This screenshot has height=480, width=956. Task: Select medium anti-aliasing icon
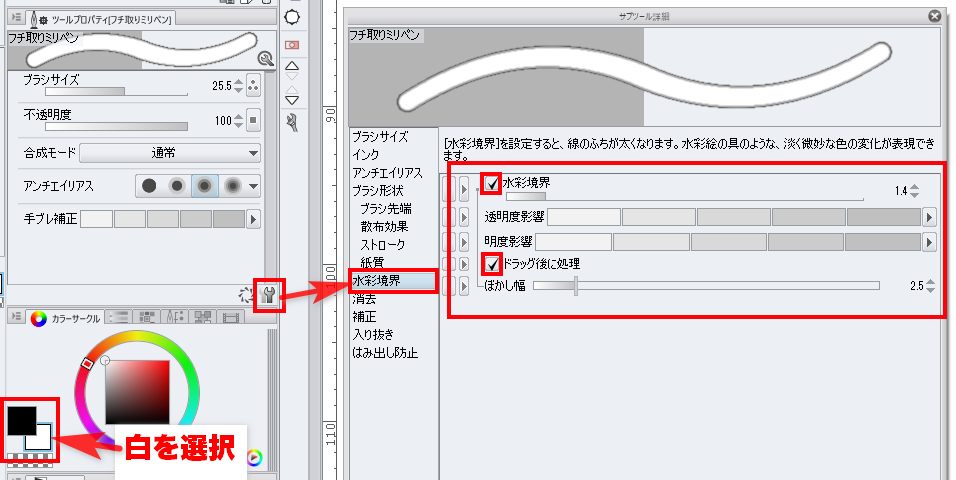pyautogui.click(x=205, y=186)
